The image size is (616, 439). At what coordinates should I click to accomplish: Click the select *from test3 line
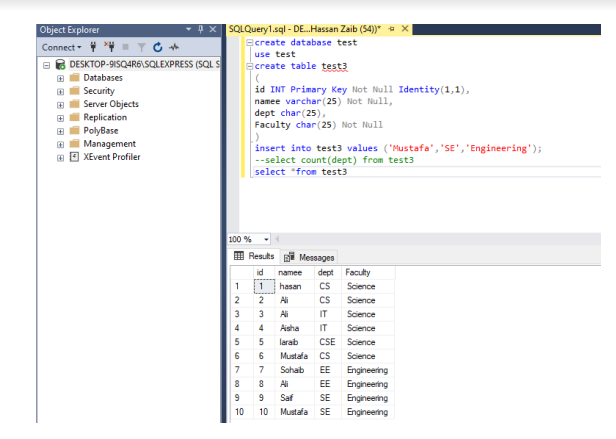point(301,172)
